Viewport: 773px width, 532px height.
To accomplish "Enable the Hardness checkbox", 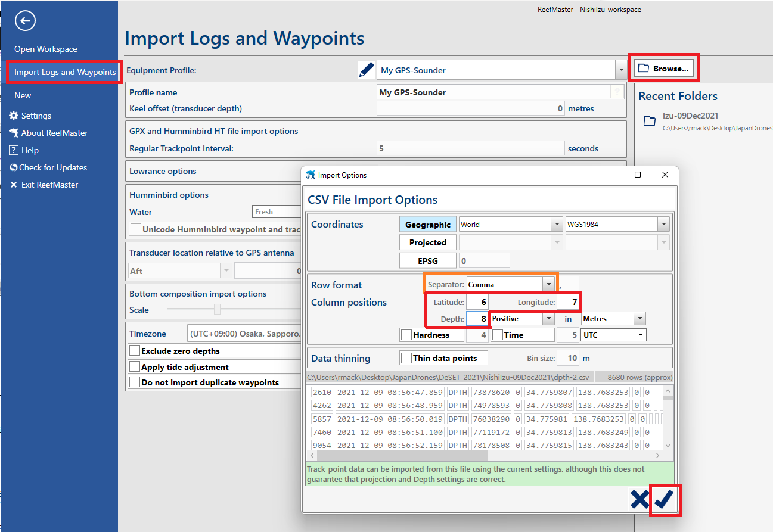I will click(406, 335).
